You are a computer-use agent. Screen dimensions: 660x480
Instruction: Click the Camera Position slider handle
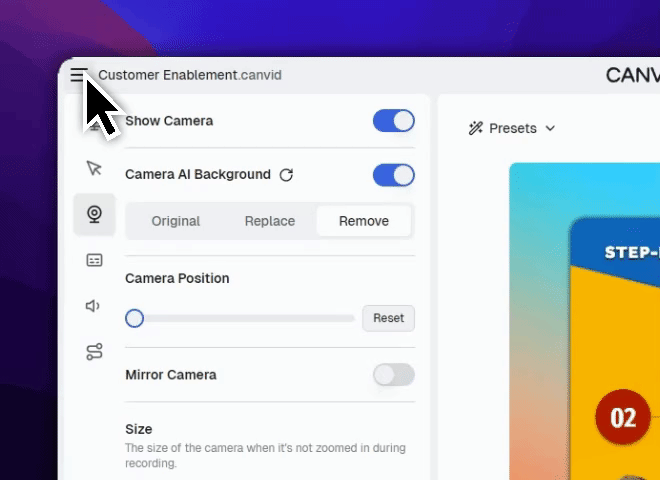click(134, 318)
